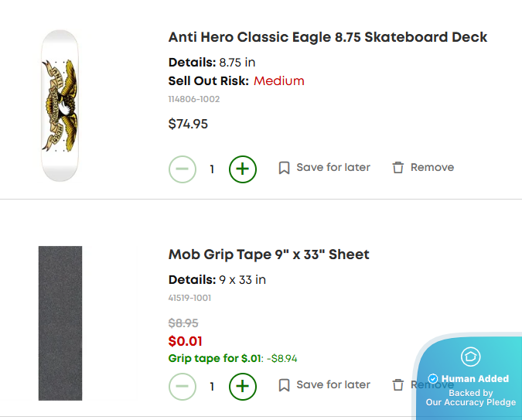
Task: Save Anti Hero deck for later
Action: coord(333,168)
